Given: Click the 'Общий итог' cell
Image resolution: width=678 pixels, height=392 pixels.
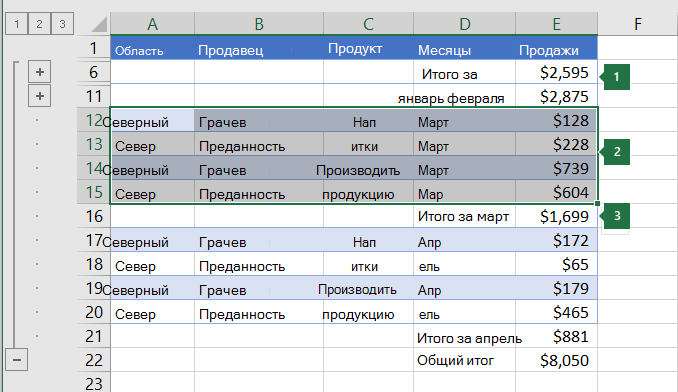Looking at the screenshot, I should tap(464, 360).
